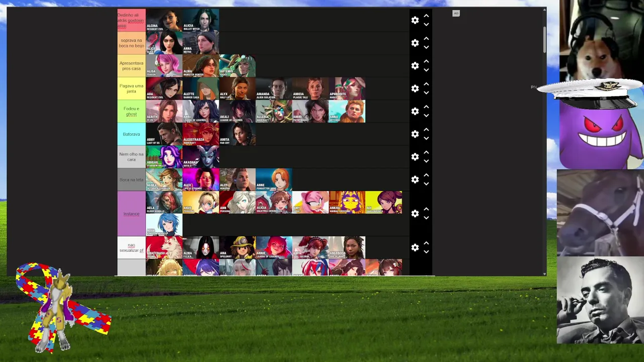Open settings gear for 'soprava na boca no beijo' tier

pyautogui.click(x=415, y=43)
